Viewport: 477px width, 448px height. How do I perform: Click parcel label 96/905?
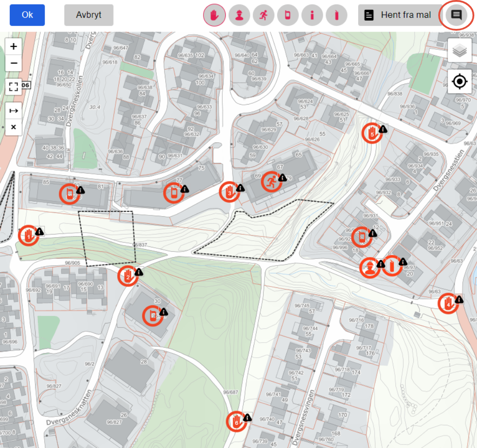coord(73,263)
